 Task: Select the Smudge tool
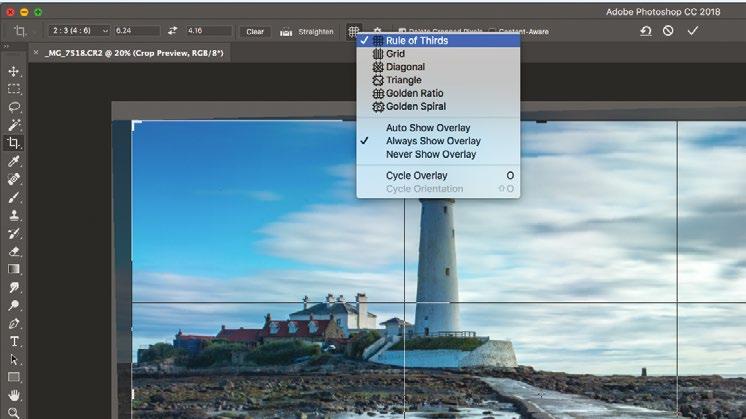click(13, 287)
